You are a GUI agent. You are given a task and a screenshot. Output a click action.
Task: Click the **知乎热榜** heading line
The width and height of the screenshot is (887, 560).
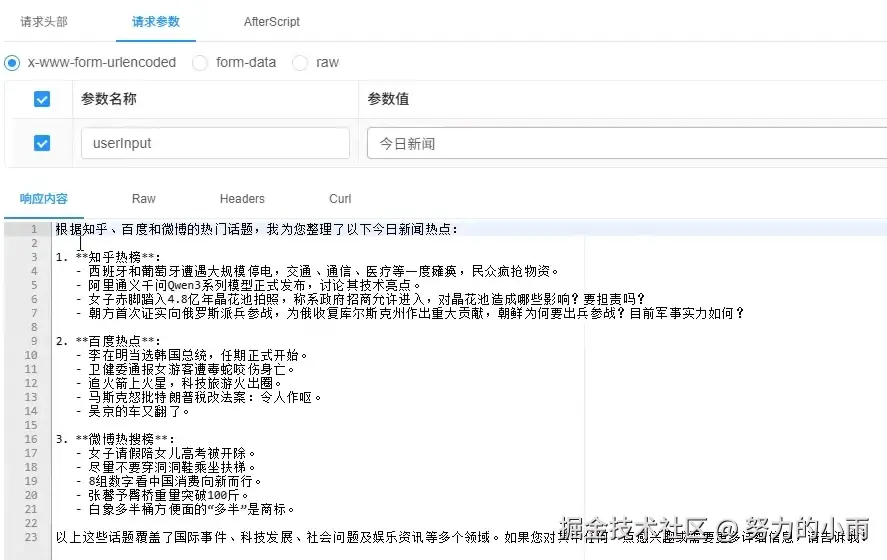(x=108, y=257)
